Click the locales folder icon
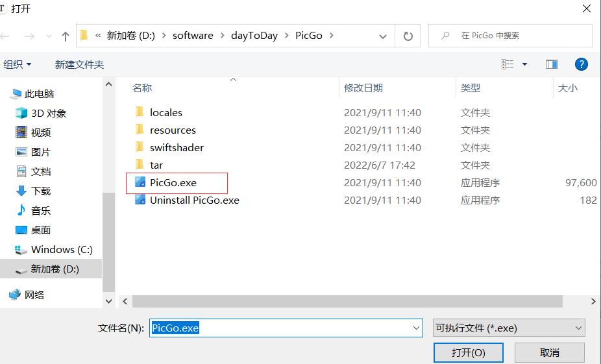 pos(140,112)
